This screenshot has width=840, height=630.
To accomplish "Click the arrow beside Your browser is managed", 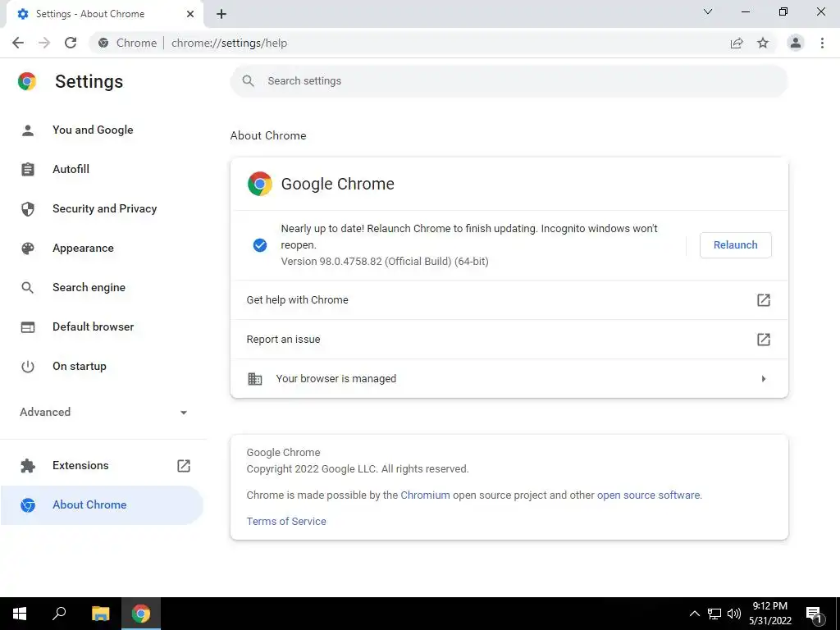I will (764, 379).
